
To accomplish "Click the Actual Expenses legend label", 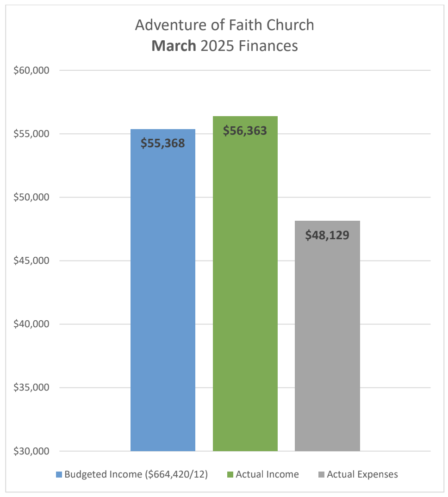I will click(x=362, y=474).
